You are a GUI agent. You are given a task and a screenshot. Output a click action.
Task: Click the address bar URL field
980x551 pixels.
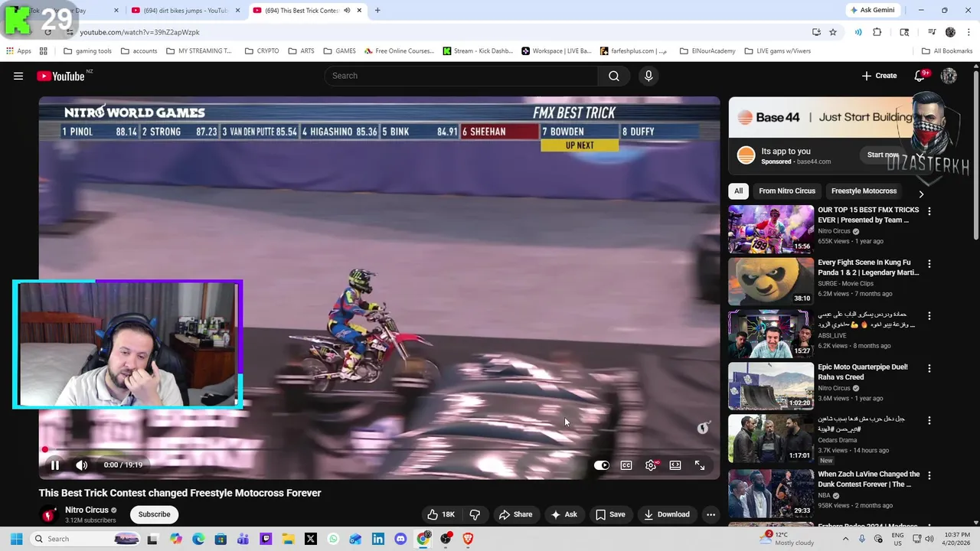(436, 32)
